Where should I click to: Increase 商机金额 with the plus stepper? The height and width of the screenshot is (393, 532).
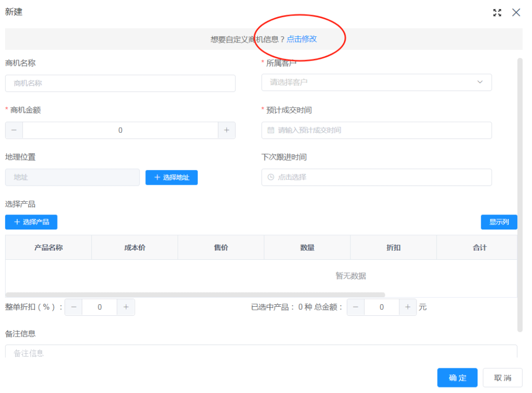(x=227, y=130)
